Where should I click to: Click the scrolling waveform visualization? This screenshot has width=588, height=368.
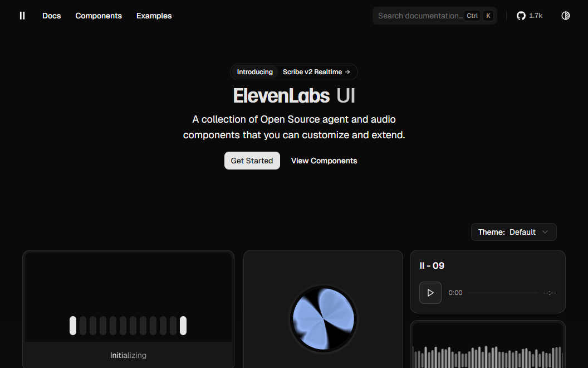[x=487, y=356]
